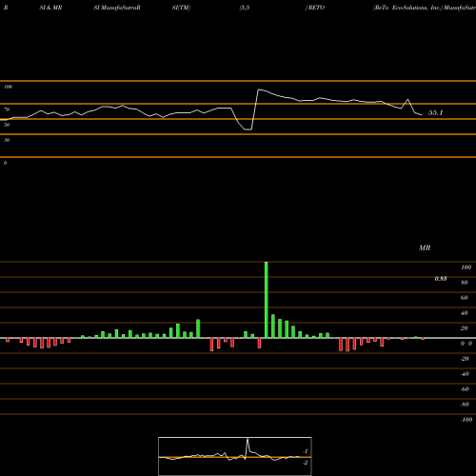This screenshot has height=476, width=476.
Task: Click the -1 label in mini chart
Action: pyautogui.click(x=306, y=451)
